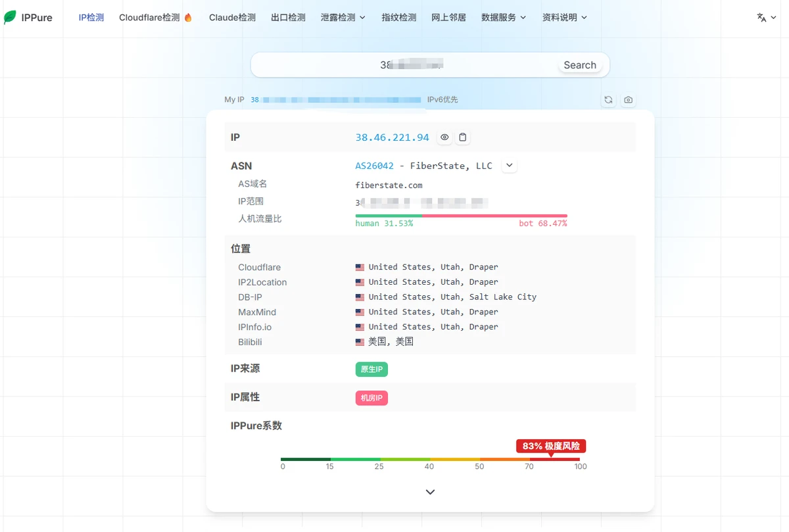The width and height of the screenshot is (789, 532).
Task: Go to 指纹检测 page
Action: click(399, 18)
